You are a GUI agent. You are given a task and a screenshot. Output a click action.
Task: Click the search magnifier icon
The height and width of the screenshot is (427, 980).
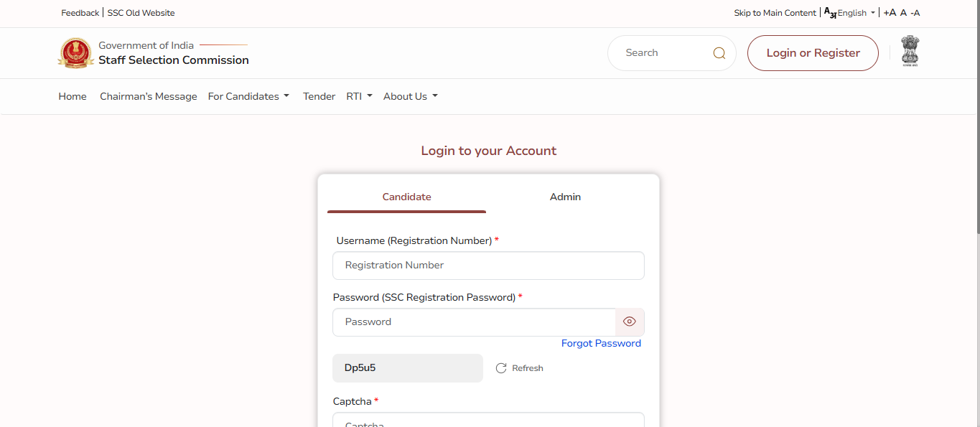pyautogui.click(x=718, y=52)
